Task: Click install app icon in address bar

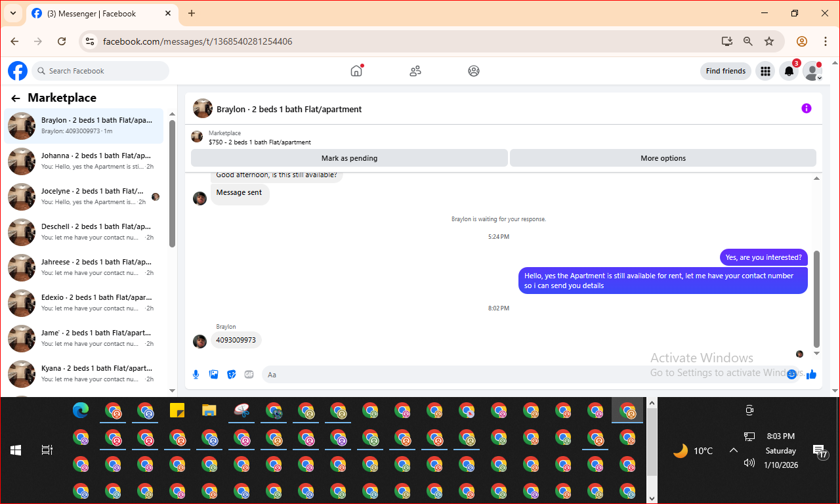Action: 726,41
